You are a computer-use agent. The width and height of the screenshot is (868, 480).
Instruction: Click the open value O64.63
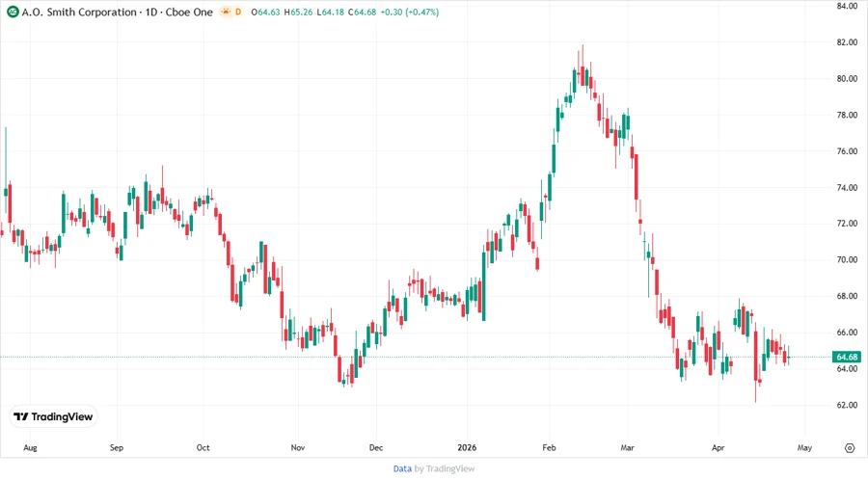(x=265, y=13)
